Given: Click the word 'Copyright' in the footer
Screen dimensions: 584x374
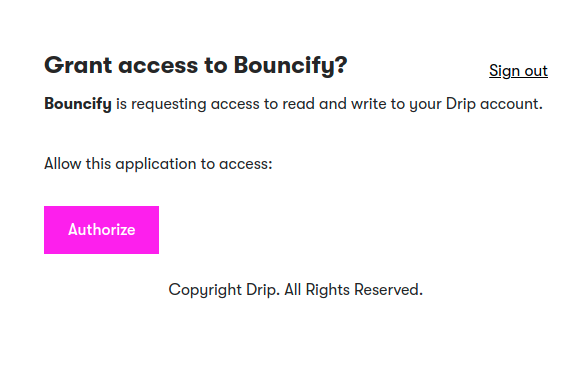Looking at the screenshot, I should point(205,290).
